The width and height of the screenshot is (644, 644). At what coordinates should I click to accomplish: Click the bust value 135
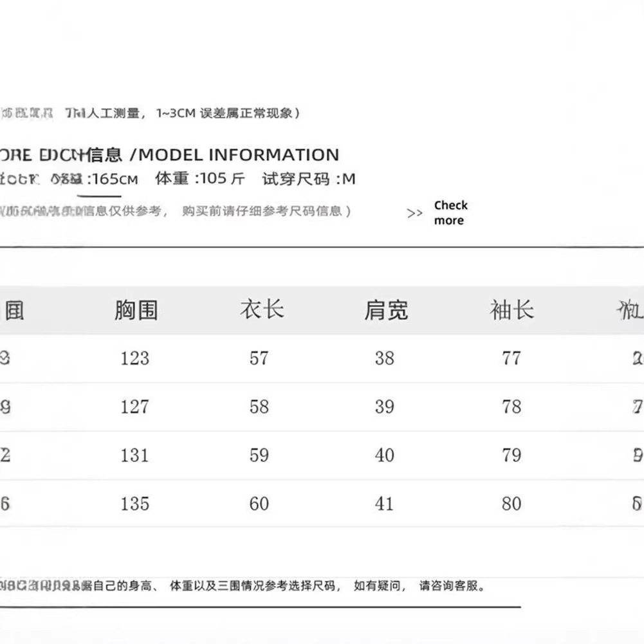tap(134, 504)
